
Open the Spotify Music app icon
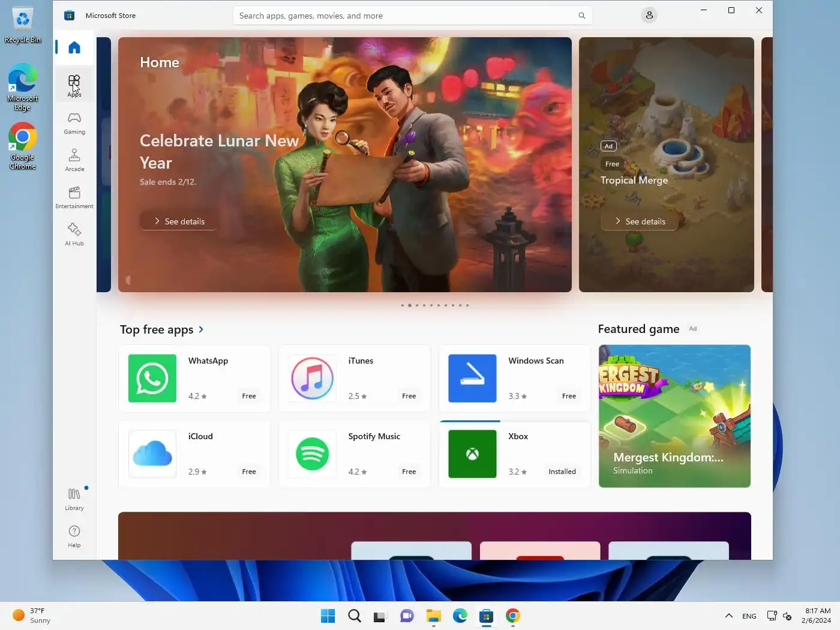[313, 454]
